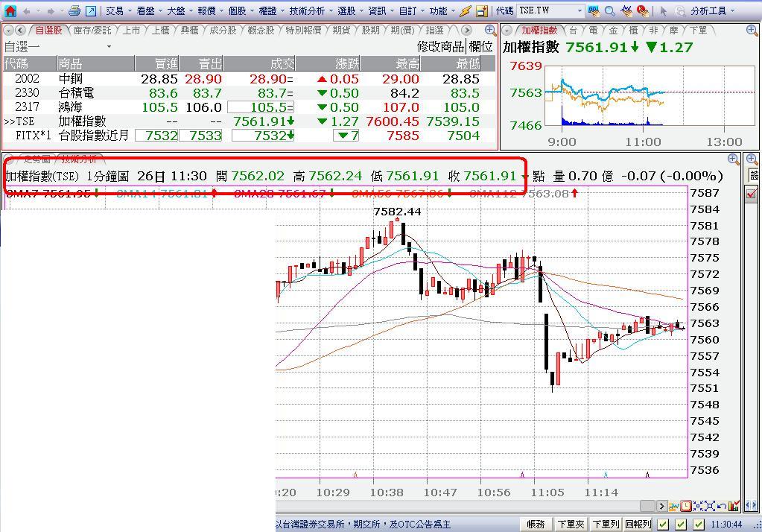The image size is (762, 532).
Task: Click the 漲跌 column header
Action: point(328,63)
